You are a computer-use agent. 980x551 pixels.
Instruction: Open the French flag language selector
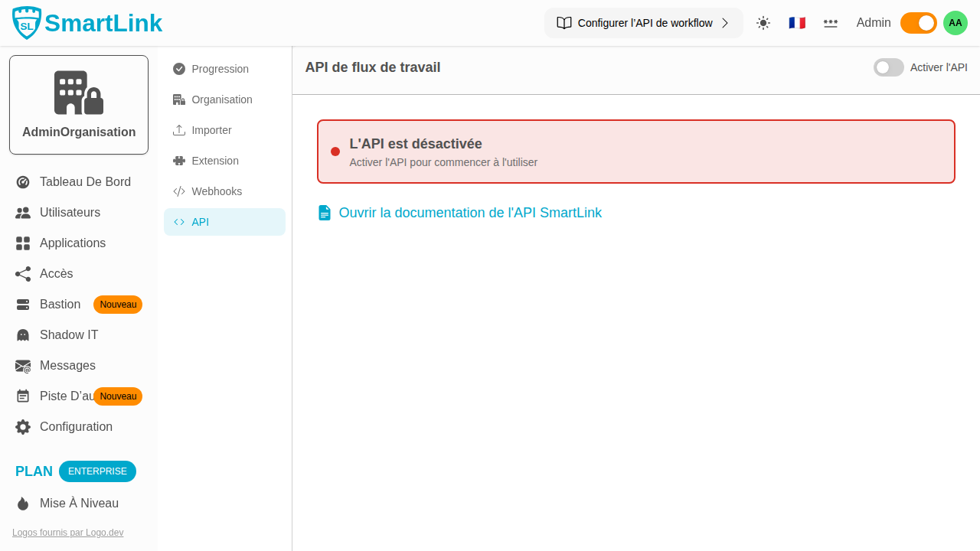pos(797,22)
